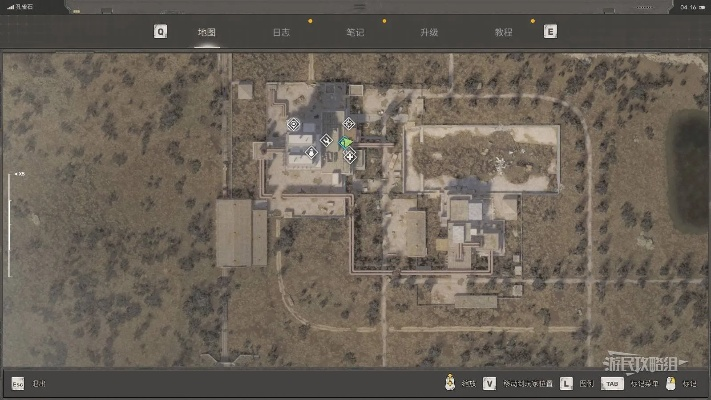
Task: Switch to the 升级 (Upgrade) tab
Action: pyautogui.click(x=429, y=32)
